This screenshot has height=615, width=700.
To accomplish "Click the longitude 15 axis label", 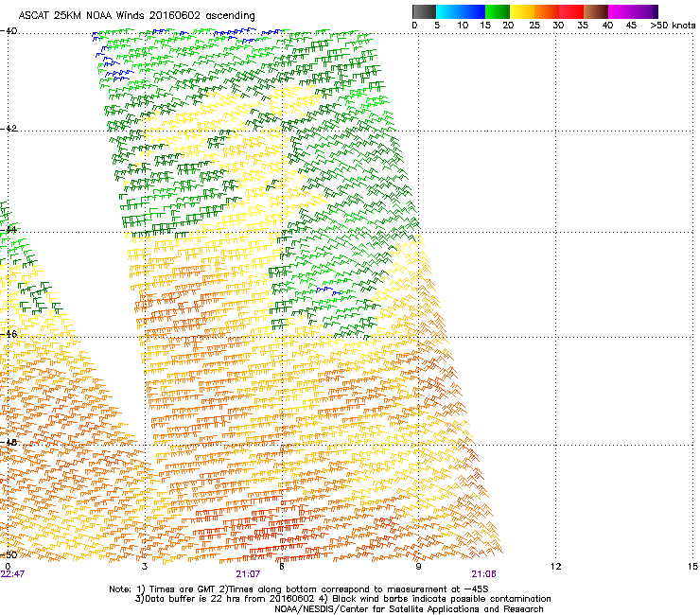I will tap(692, 567).
